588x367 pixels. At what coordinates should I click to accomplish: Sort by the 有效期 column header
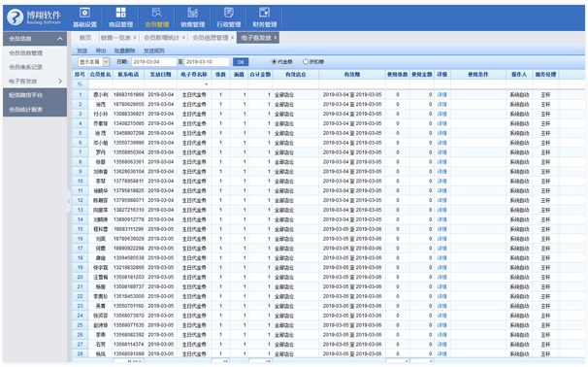tap(352, 75)
